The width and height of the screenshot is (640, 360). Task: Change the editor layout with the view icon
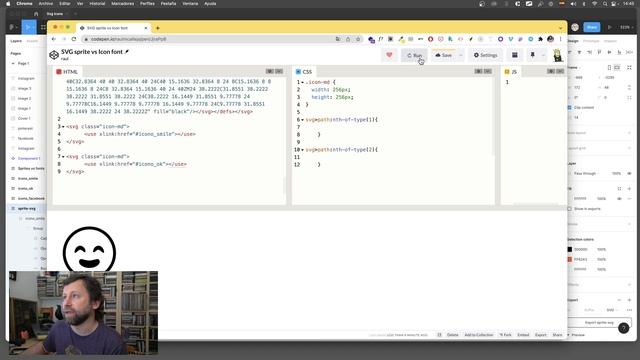515,55
